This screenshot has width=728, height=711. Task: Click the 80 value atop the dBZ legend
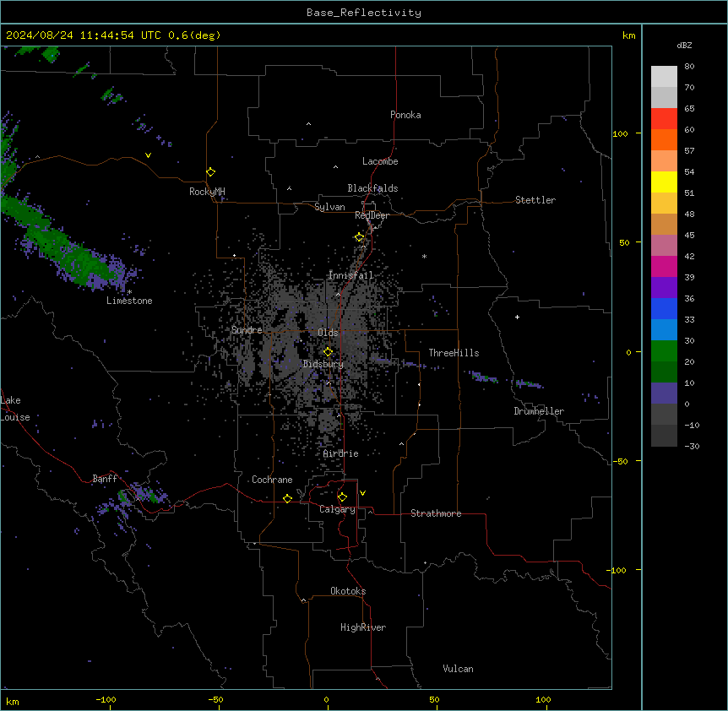pos(689,67)
